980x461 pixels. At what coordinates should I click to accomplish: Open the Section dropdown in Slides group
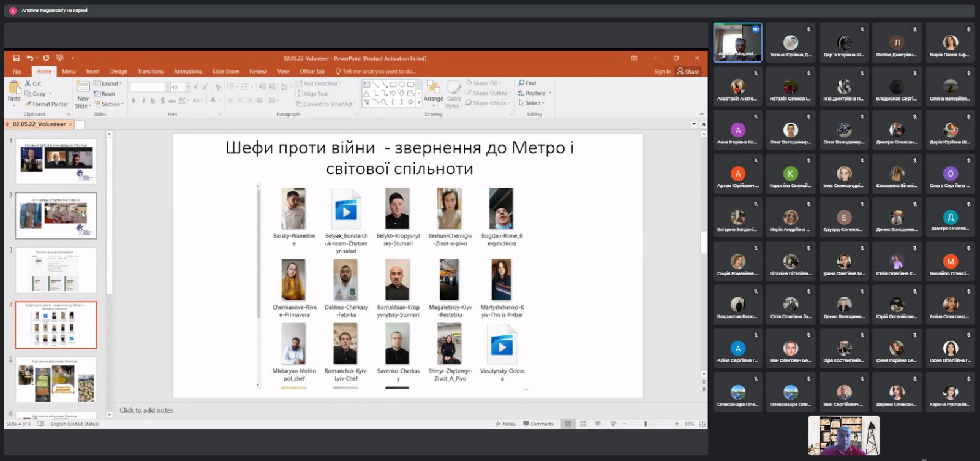pos(109,104)
